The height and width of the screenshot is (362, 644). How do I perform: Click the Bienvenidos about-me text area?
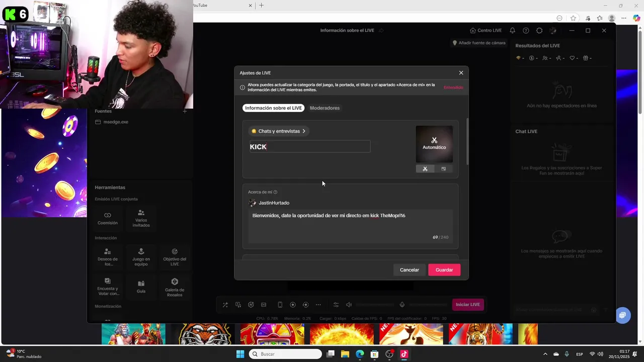tap(350, 225)
